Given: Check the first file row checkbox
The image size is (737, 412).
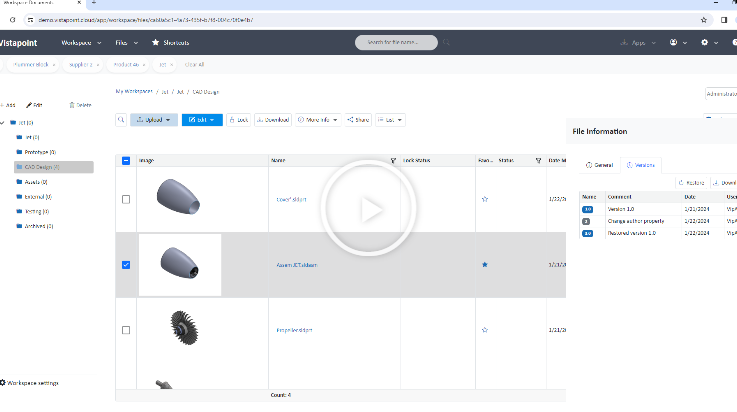Looking at the screenshot, I should coord(125,199).
